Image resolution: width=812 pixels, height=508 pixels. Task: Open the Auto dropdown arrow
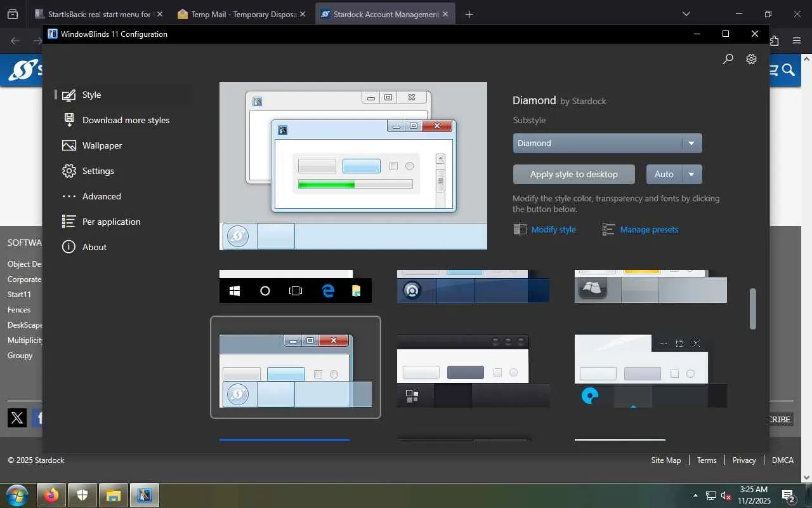click(x=691, y=174)
